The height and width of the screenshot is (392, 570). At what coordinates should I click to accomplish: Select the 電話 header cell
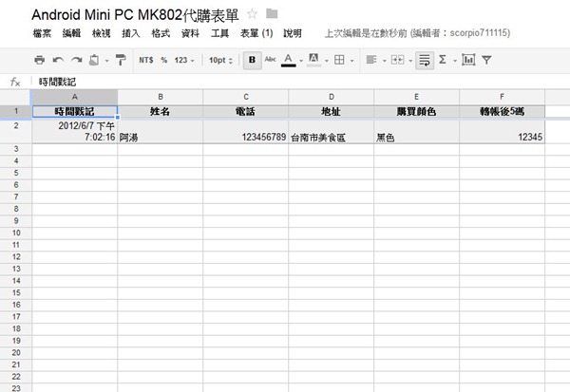[x=246, y=112]
